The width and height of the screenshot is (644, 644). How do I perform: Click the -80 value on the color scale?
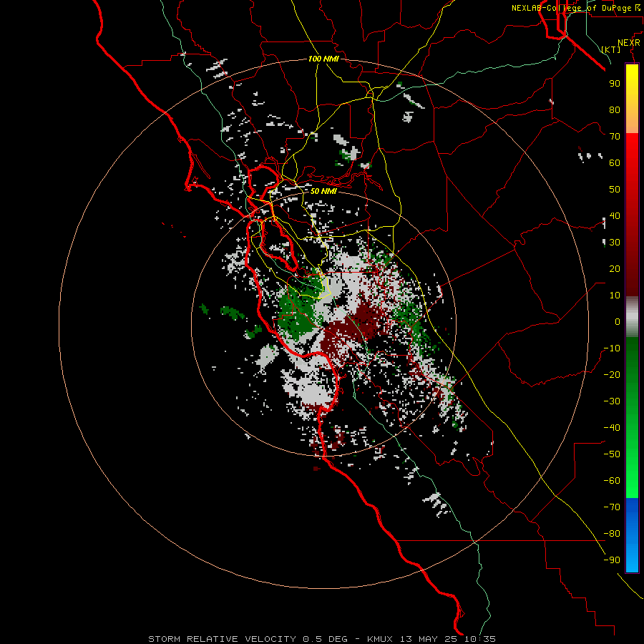(612, 534)
